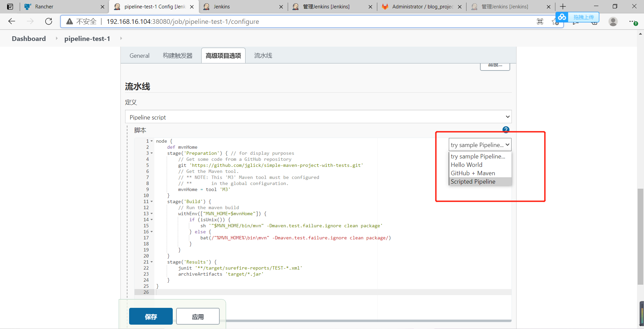This screenshot has width=644, height=329.
Task: Open the browser profile avatar
Action: point(613,21)
